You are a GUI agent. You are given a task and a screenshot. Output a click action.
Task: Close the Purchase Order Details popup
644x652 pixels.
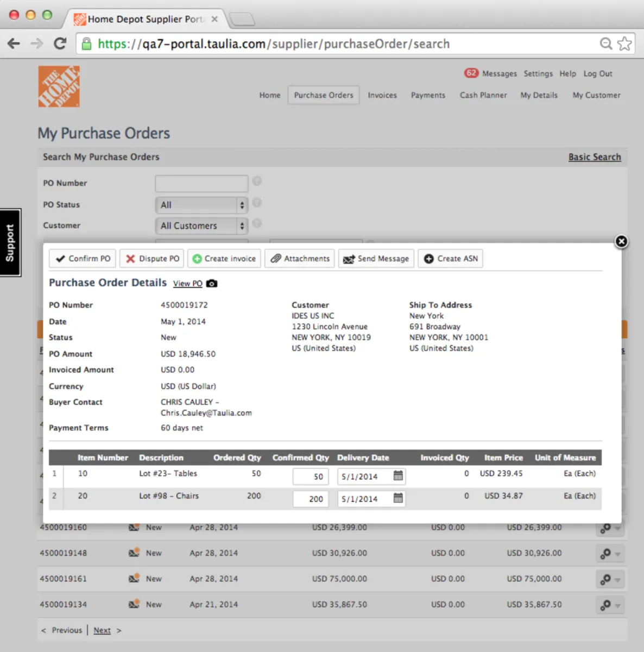(621, 241)
